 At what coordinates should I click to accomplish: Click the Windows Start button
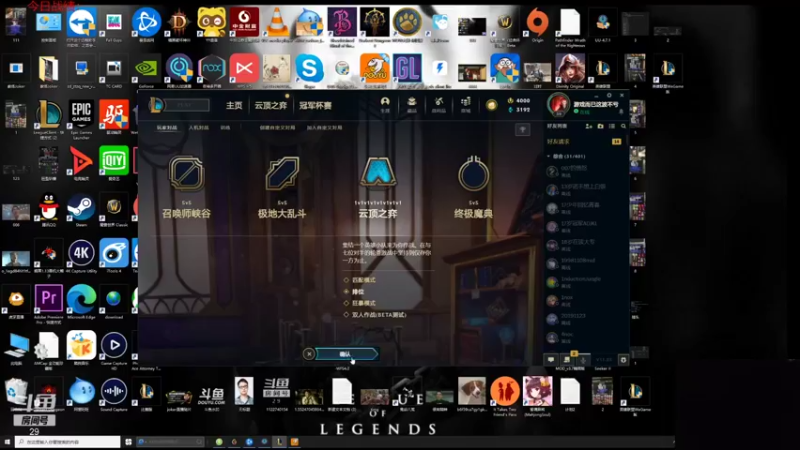point(7,442)
